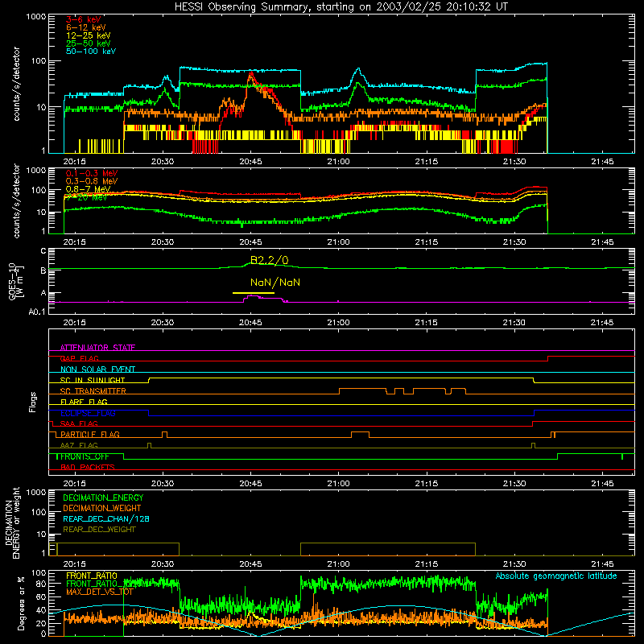Click the FLARE_FLAG label
Screen dimensions: 644x644
tap(84, 402)
